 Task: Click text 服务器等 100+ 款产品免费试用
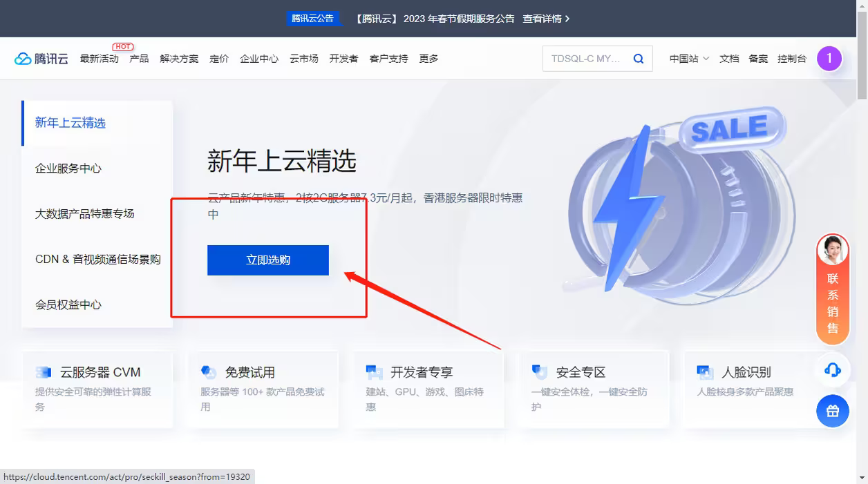coord(263,400)
